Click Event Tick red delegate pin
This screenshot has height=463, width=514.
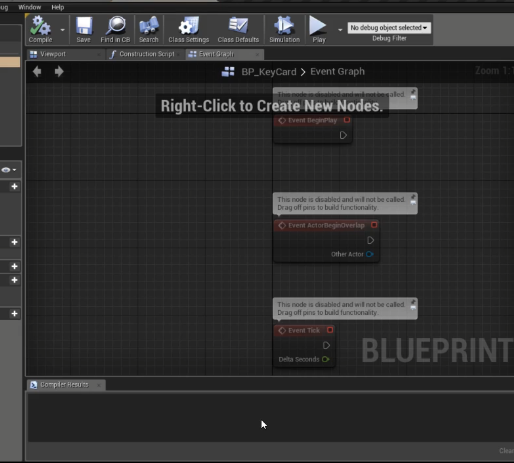point(330,330)
